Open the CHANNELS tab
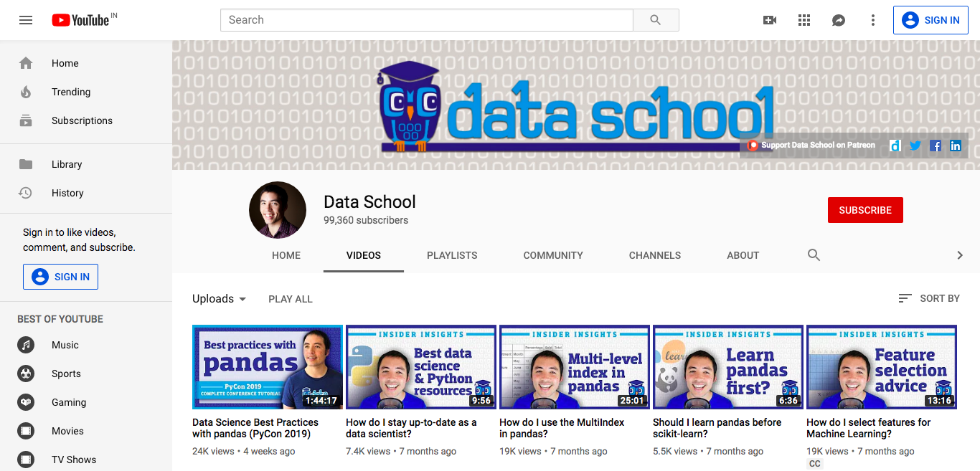The image size is (980, 471). click(655, 255)
